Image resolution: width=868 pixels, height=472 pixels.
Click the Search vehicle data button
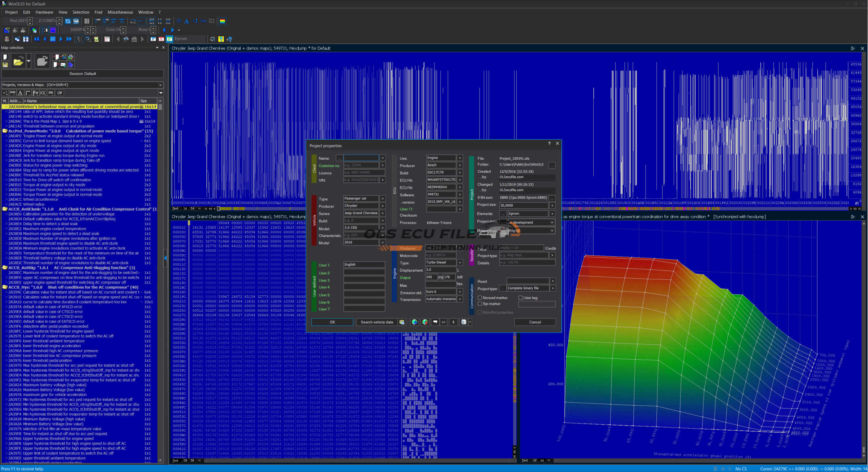click(x=377, y=322)
